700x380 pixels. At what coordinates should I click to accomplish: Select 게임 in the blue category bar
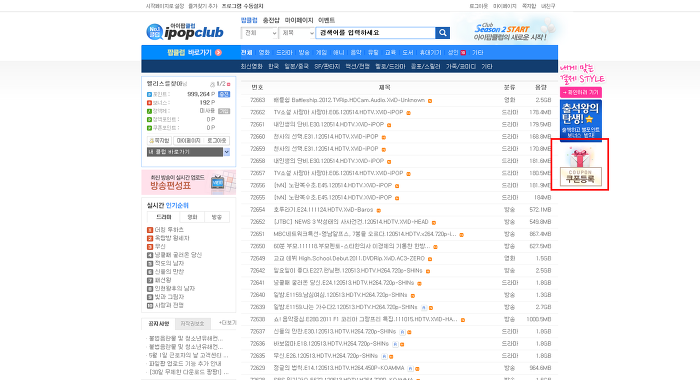tap(321, 52)
